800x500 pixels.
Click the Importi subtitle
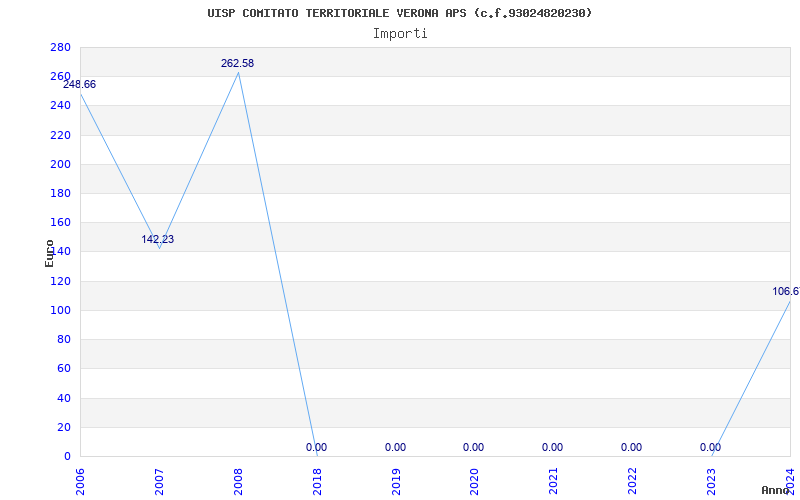coord(400,34)
